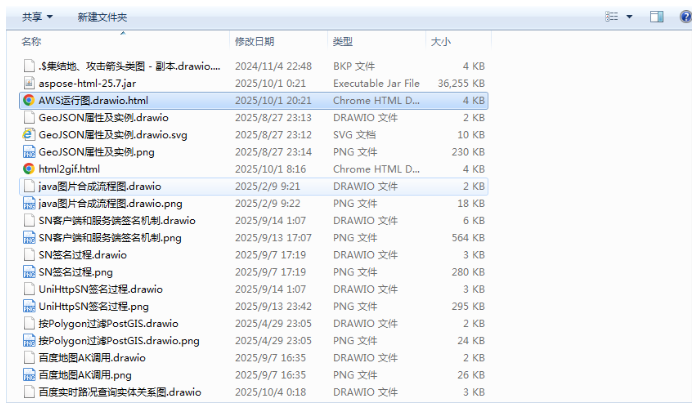696x410 pixels.
Task: Click the PNG icon of SN客户端和服务端签名机制.png
Action: [x=29, y=237]
